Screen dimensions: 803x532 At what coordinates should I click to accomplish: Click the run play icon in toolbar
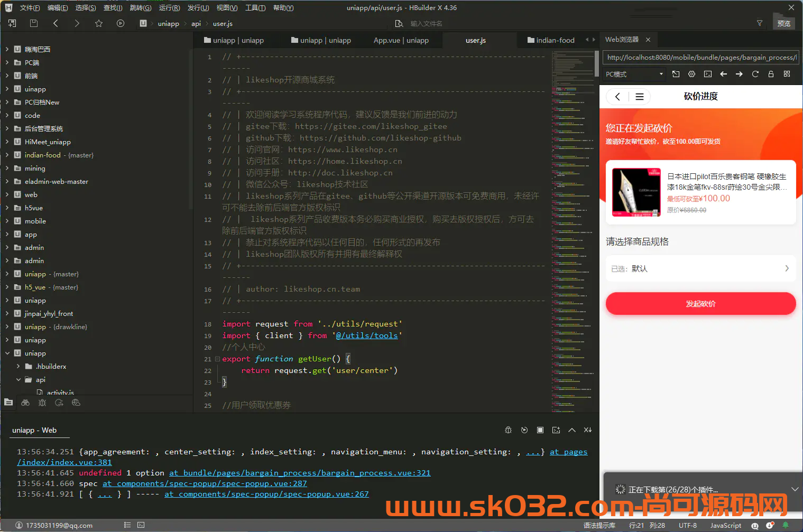click(x=121, y=23)
